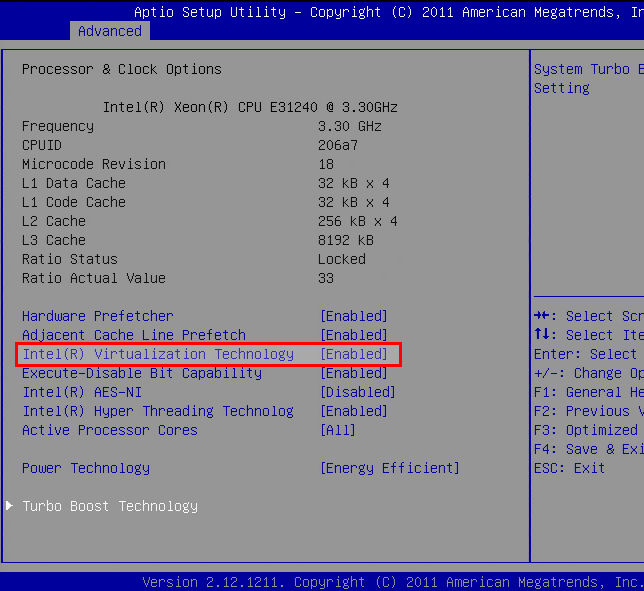Click the Frequency row label
The image size is (644, 591).
[58, 126]
